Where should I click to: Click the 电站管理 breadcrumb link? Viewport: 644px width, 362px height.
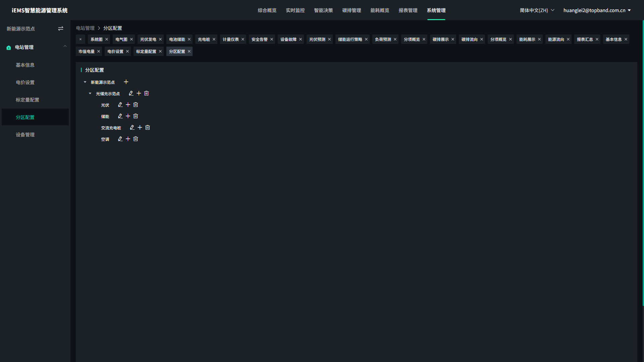85,28
